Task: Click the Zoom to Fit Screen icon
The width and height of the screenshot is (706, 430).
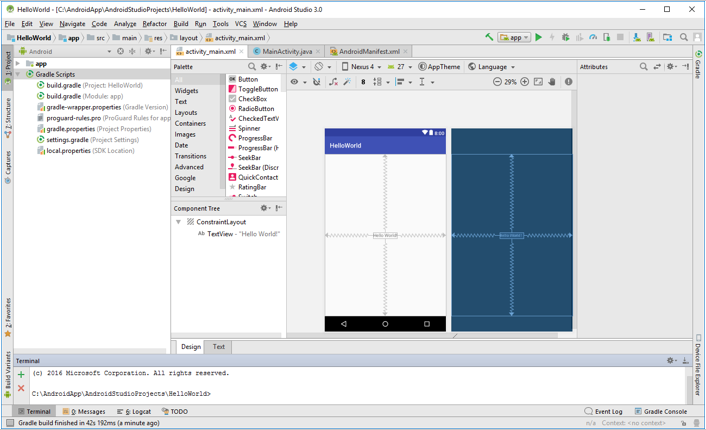Action: (x=538, y=82)
